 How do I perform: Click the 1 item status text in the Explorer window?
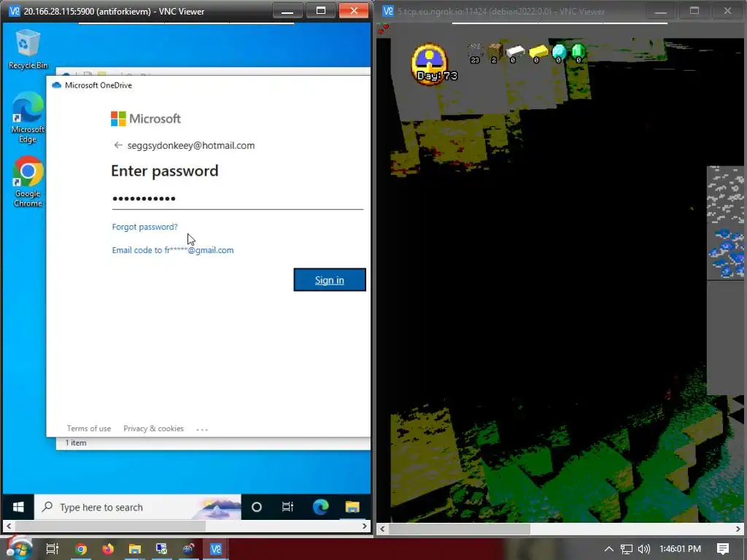(76, 443)
